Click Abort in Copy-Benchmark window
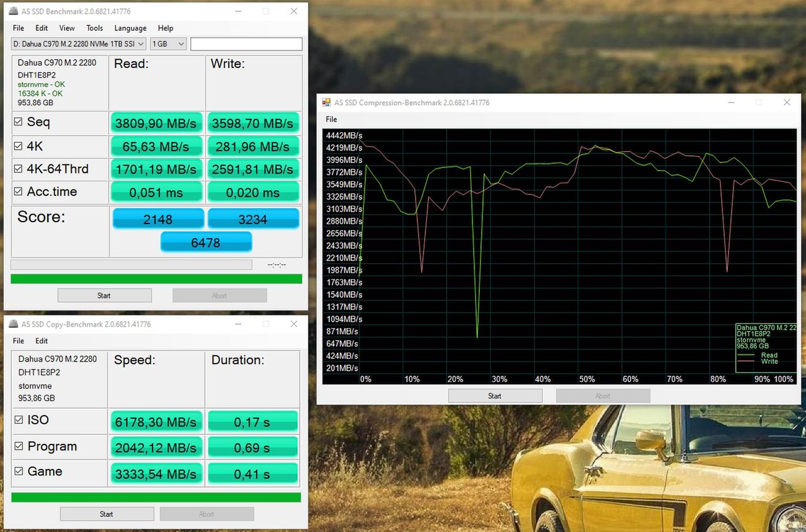 207,514
